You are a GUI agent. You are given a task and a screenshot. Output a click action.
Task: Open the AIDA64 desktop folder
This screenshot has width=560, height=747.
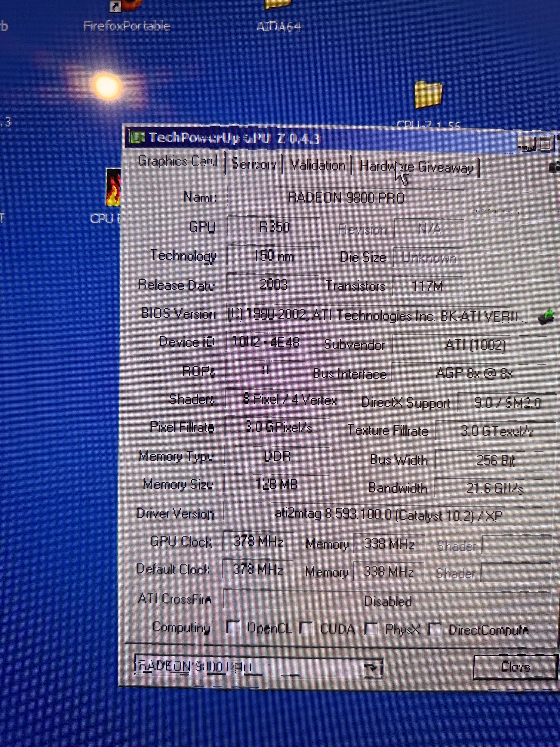coord(279,17)
